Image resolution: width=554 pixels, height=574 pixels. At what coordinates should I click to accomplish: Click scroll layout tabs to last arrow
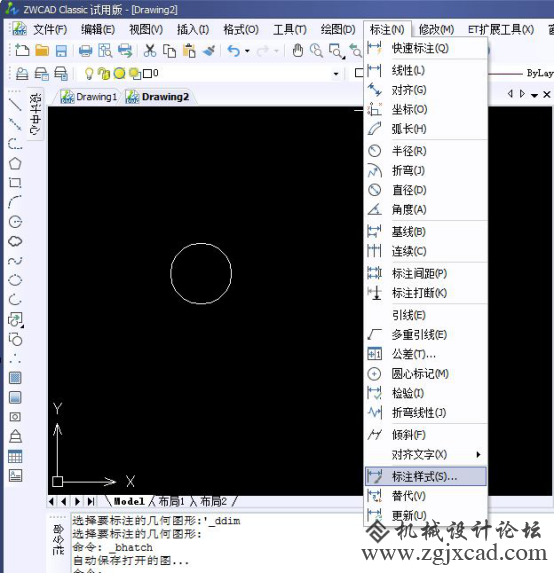pos(91,501)
